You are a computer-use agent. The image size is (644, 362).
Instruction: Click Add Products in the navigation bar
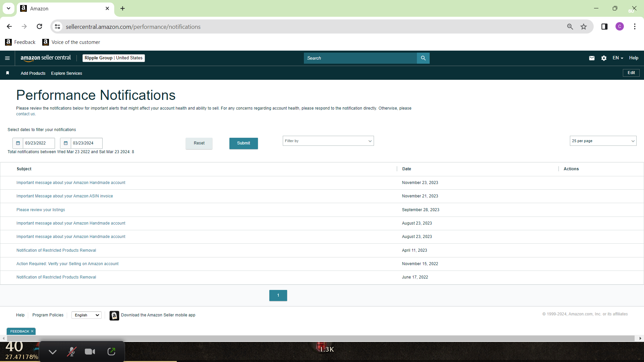click(33, 73)
